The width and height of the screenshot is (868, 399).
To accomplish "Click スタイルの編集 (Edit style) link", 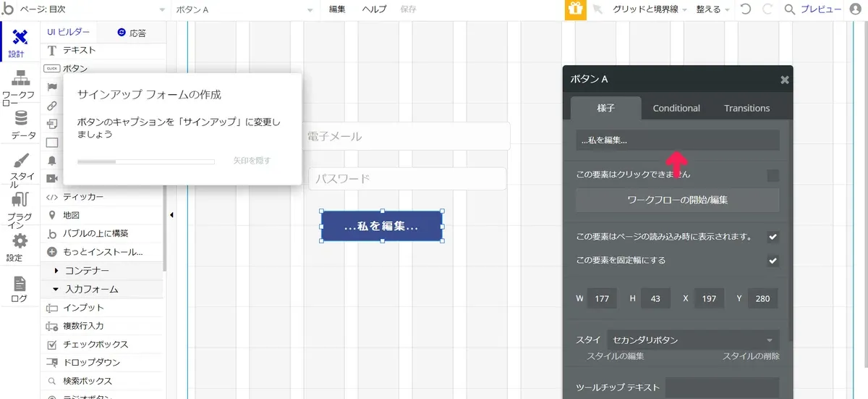I will point(616,356).
